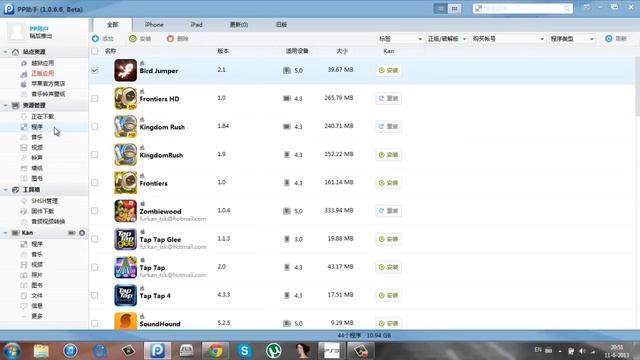Image resolution: width=640 pixels, height=360 pixels.
Task: Open uTorrent from the taskbar
Action: pyautogui.click(x=273, y=351)
